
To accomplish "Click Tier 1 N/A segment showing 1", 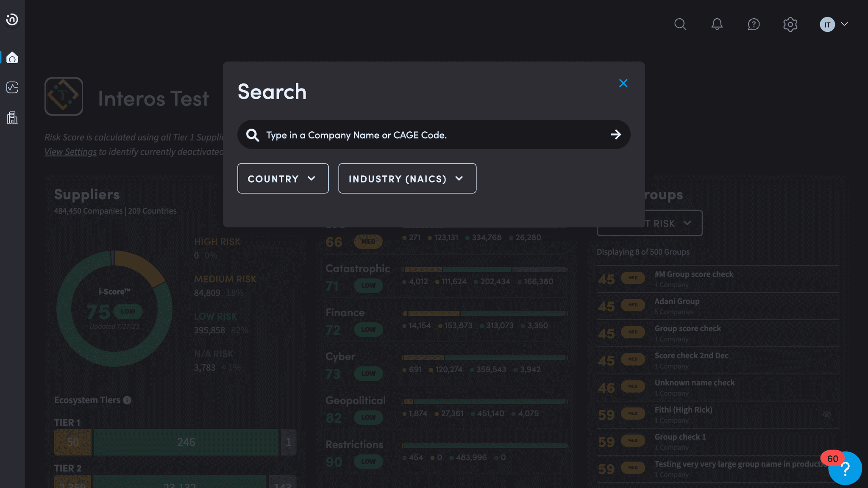I will point(289,442).
